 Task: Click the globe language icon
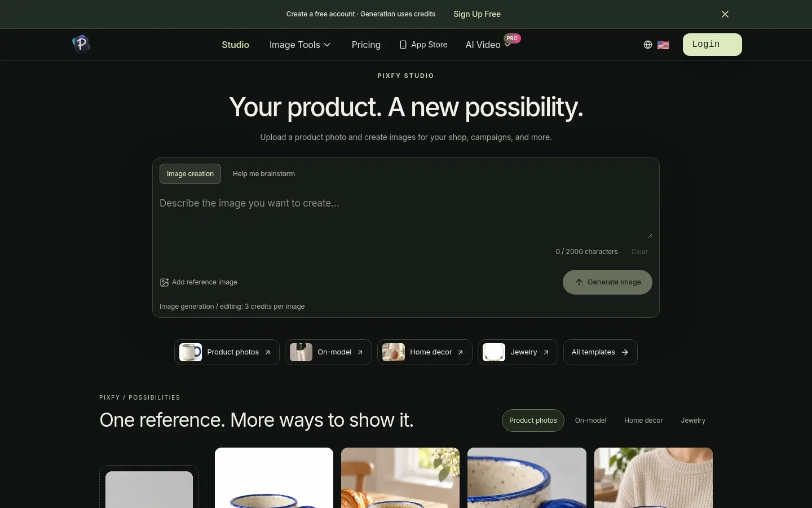coord(648,45)
